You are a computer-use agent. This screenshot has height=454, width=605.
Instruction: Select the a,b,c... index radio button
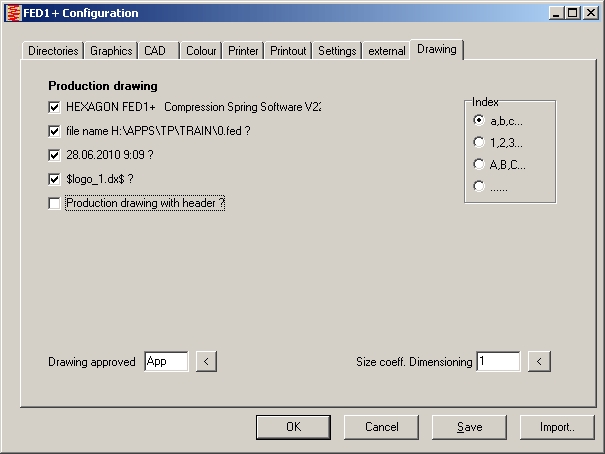click(x=480, y=120)
